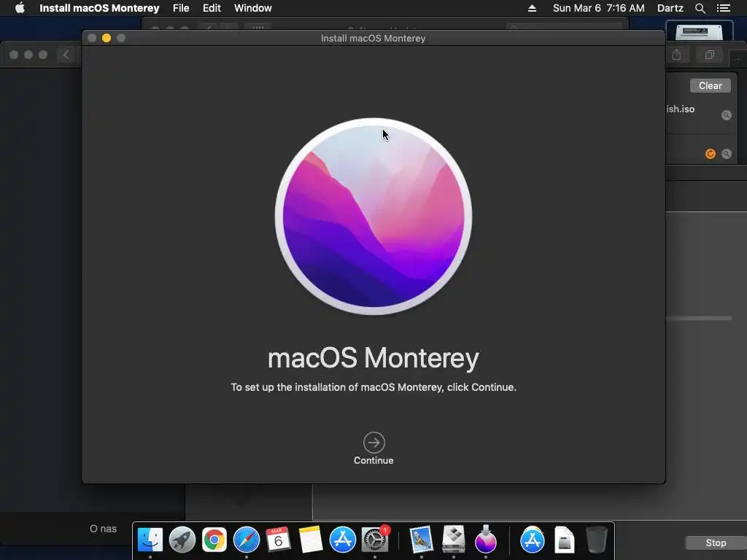Open Boot Camp Assistant from the Dock
This screenshot has height=560, width=747.
click(x=453, y=539)
